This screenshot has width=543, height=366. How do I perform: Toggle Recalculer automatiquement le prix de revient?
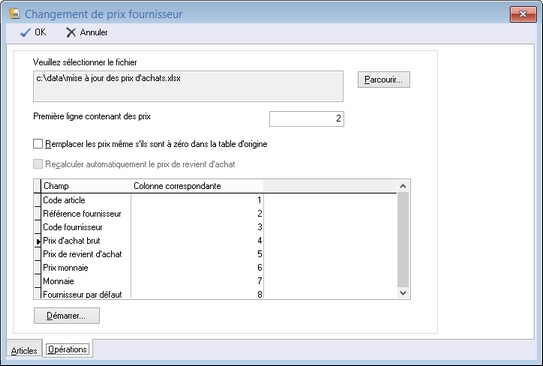click(38, 164)
